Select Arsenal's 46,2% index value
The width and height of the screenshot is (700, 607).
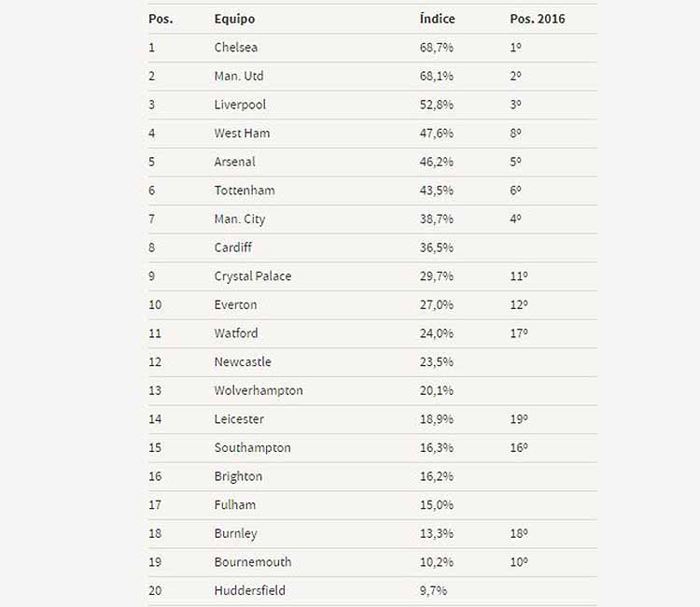[436, 162]
